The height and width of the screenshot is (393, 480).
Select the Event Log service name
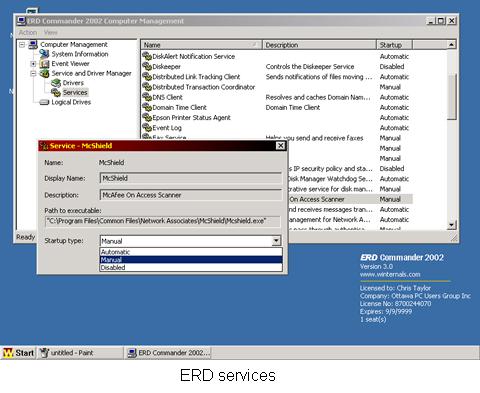[x=167, y=128]
